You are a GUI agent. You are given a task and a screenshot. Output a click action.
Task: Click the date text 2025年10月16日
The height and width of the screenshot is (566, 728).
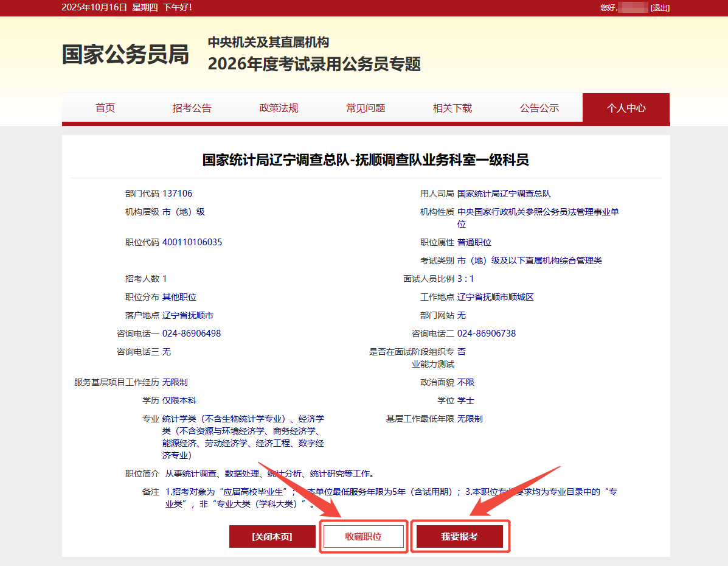94,7
